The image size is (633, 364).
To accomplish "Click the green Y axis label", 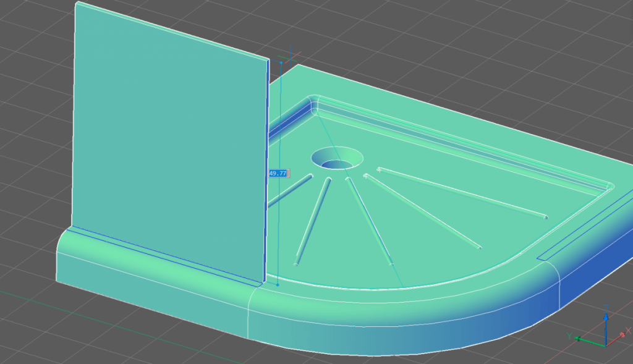I will click(x=569, y=336).
